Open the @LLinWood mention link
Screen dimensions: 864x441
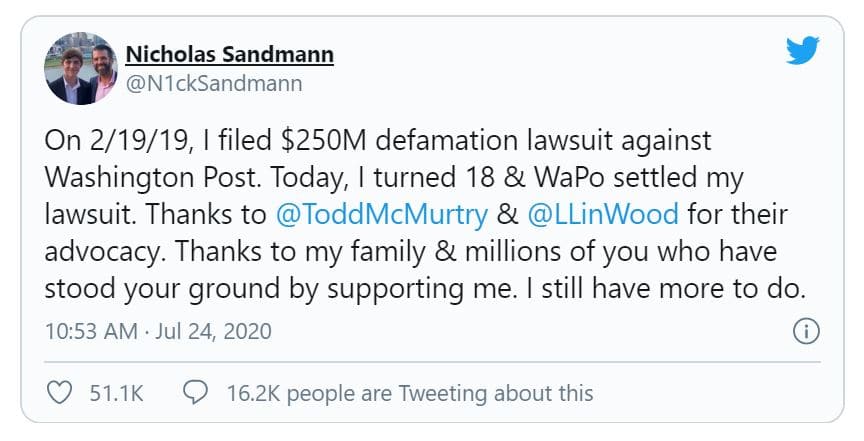coord(603,215)
